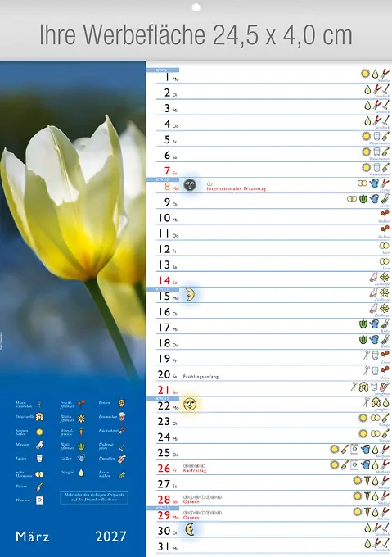
Task: Click the Sonnenbaden sun icon in the legend
Action: [x=39, y=432]
